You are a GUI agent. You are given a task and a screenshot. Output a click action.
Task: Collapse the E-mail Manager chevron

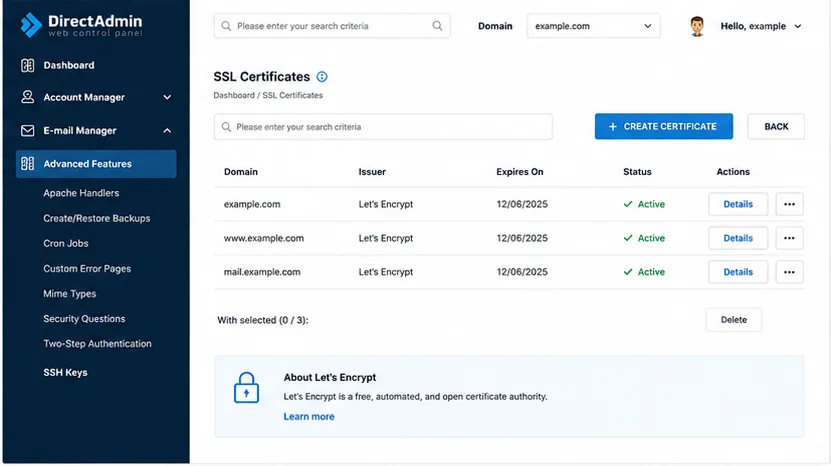[x=167, y=130]
